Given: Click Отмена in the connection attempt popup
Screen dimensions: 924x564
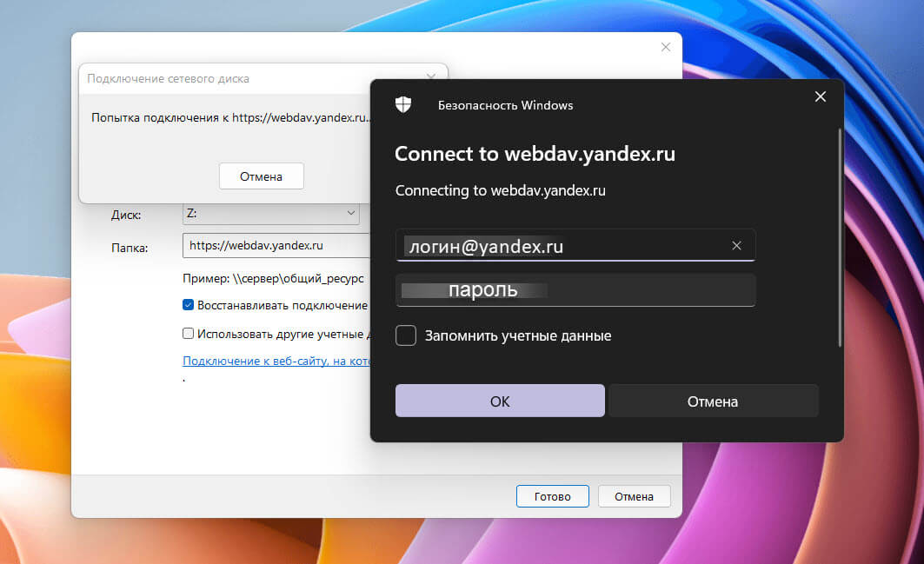Looking at the screenshot, I should pyautogui.click(x=261, y=176).
